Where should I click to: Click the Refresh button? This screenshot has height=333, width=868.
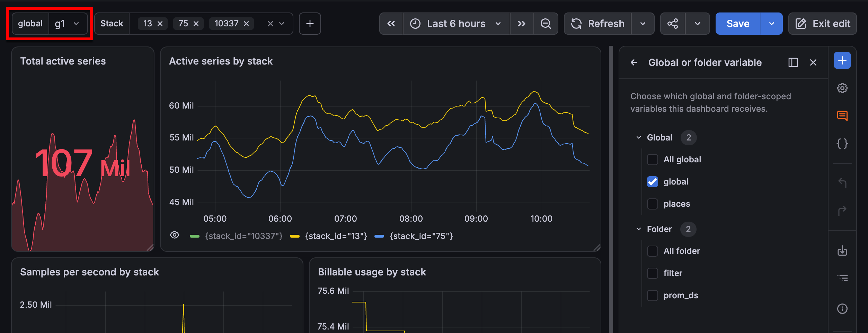[598, 24]
